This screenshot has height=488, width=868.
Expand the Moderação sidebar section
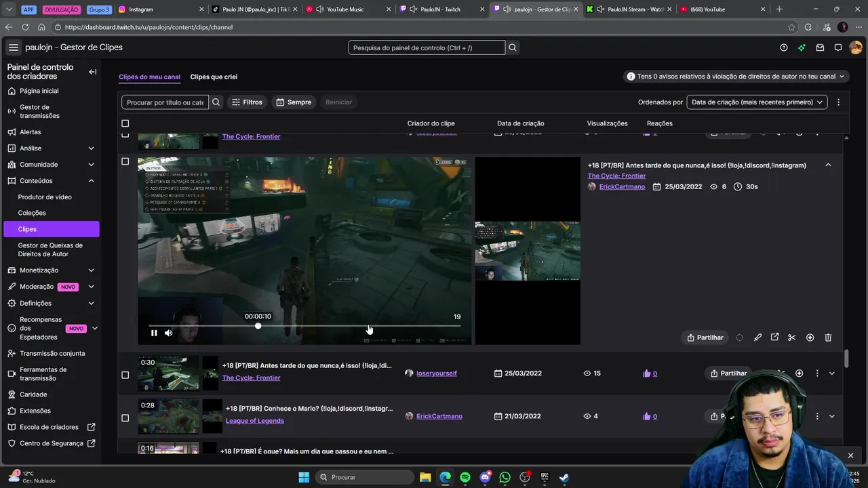pyautogui.click(x=91, y=287)
